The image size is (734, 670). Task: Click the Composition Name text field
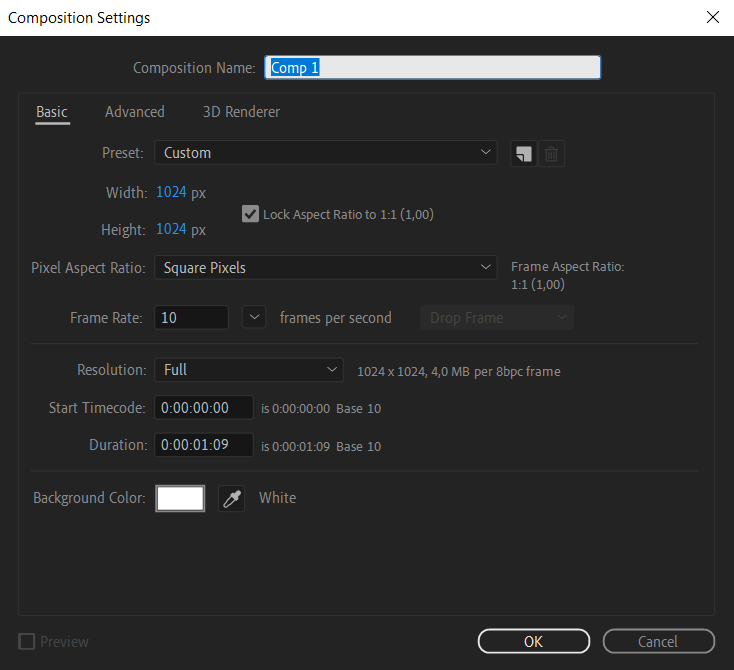432,68
